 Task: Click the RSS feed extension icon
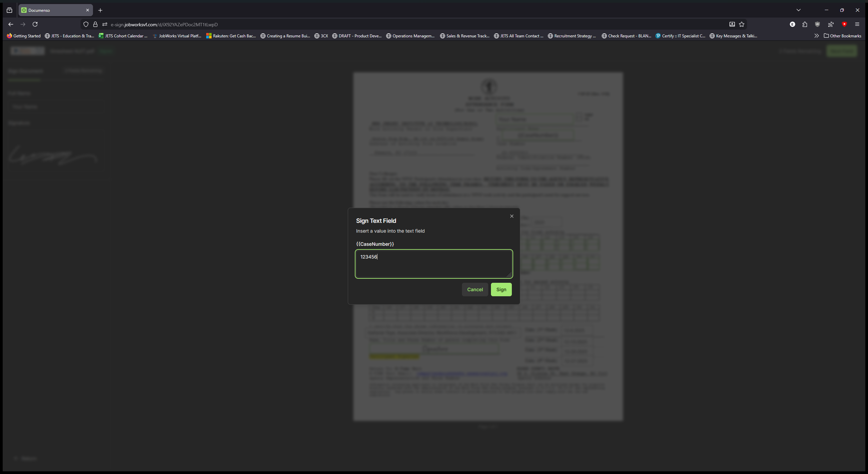(831, 24)
